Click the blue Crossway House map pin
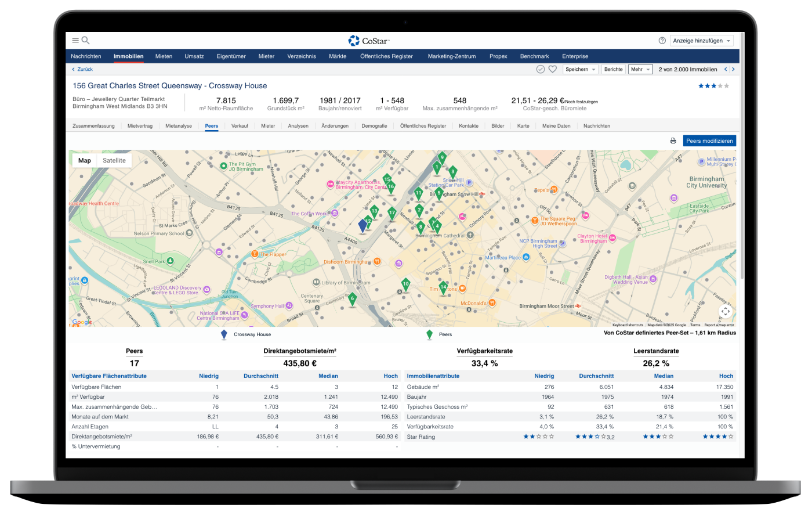The image size is (812, 519). click(362, 225)
